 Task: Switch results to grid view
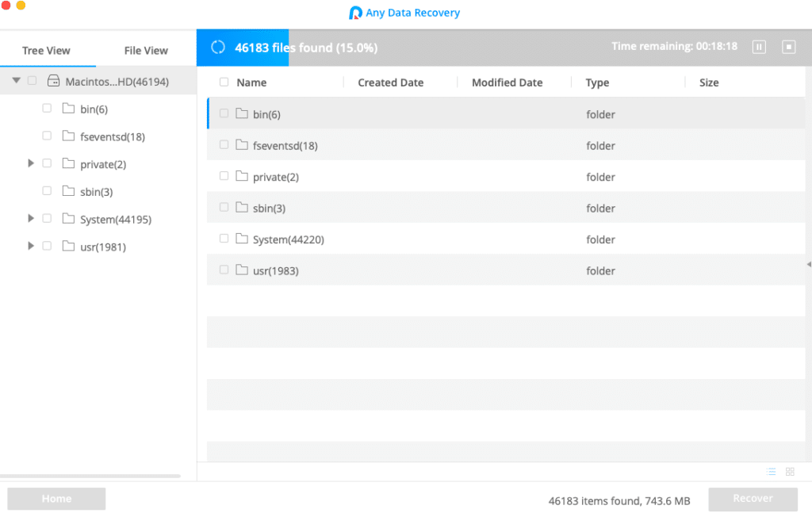click(x=790, y=471)
